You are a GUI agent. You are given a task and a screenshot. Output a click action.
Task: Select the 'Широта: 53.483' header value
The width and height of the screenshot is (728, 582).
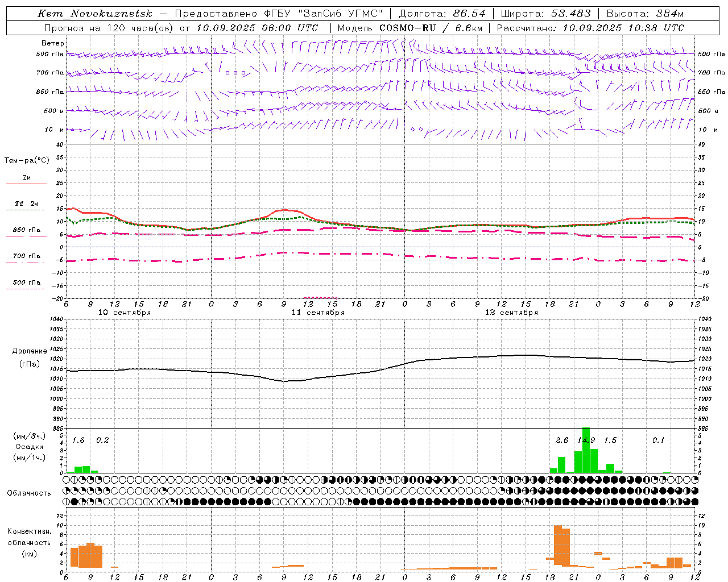coord(546,14)
